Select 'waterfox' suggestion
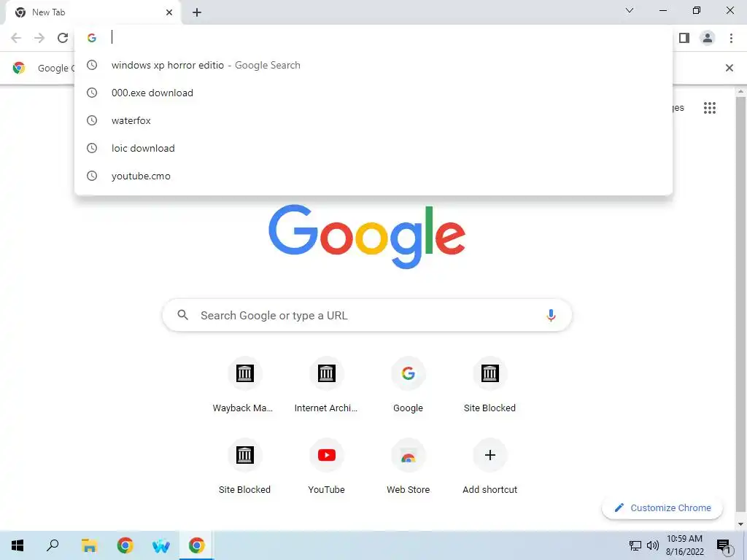747x560 pixels. [373, 120]
